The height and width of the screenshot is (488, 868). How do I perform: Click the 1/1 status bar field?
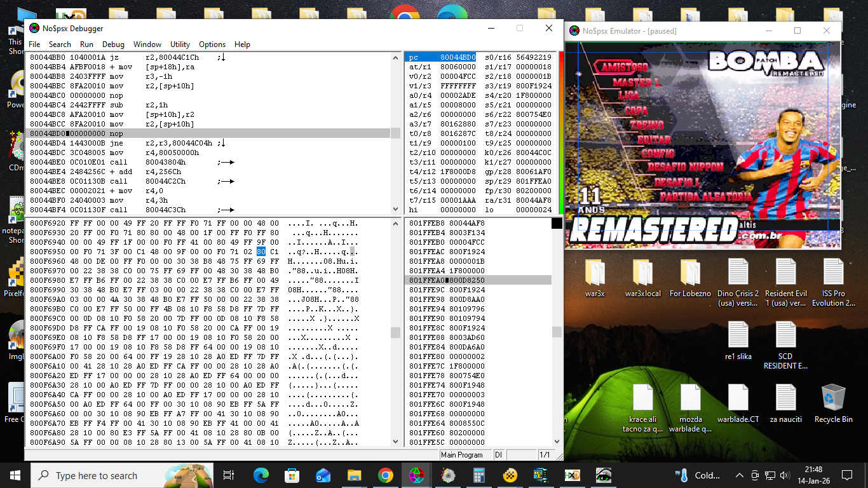(545, 455)
